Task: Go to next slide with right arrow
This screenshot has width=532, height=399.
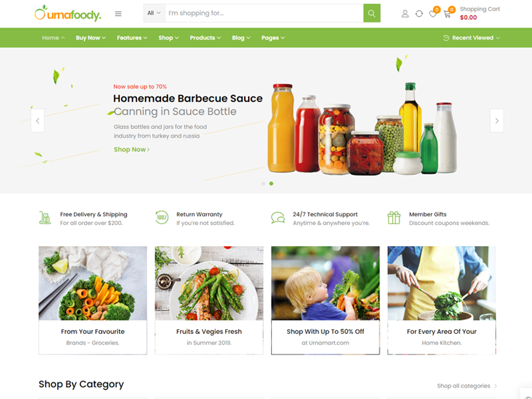Action: (497, 120)
